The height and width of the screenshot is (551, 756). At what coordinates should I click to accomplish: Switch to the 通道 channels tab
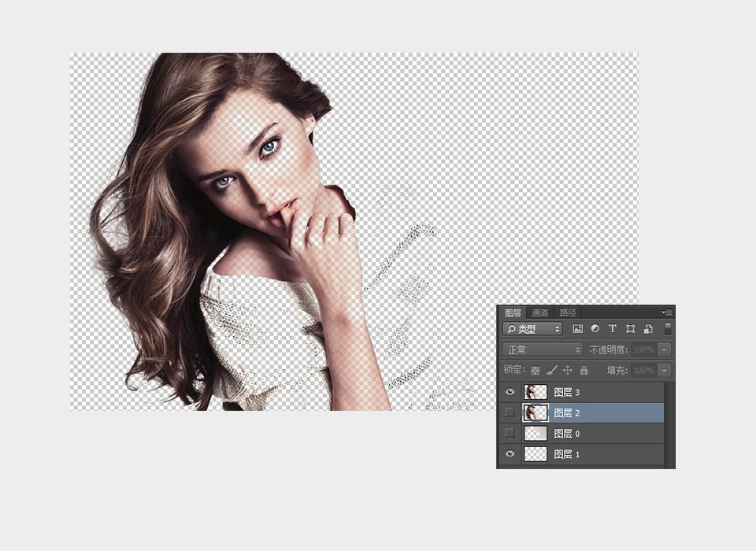click(539, 312)
